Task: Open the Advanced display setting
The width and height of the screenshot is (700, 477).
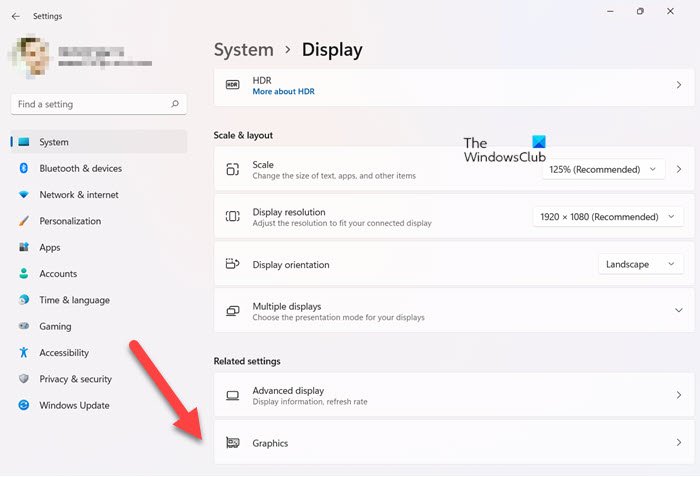Action: pyautogui.click(x=454, y=395)
